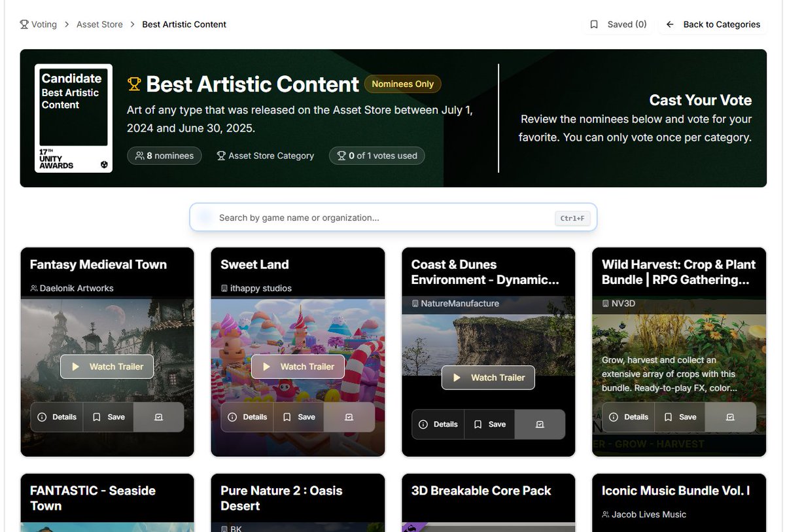Open the Voting breadcrumb link
This screenshot has height=532, width=785.
[44, 24]
